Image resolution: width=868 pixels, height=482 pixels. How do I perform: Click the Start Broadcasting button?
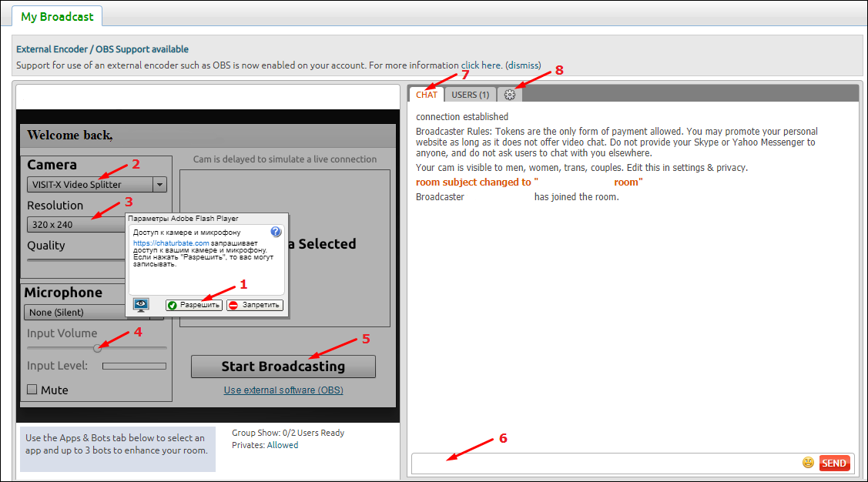click(283, 367)
